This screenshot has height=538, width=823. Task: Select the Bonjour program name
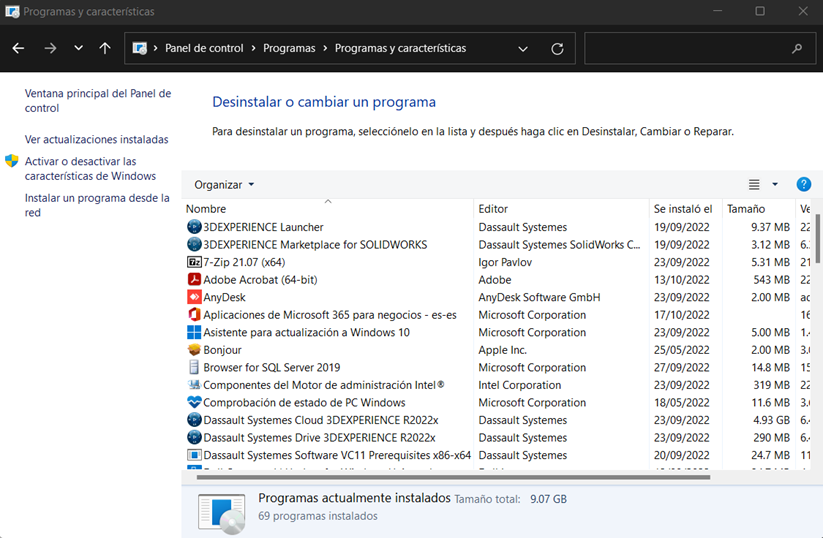coord(223,350)
